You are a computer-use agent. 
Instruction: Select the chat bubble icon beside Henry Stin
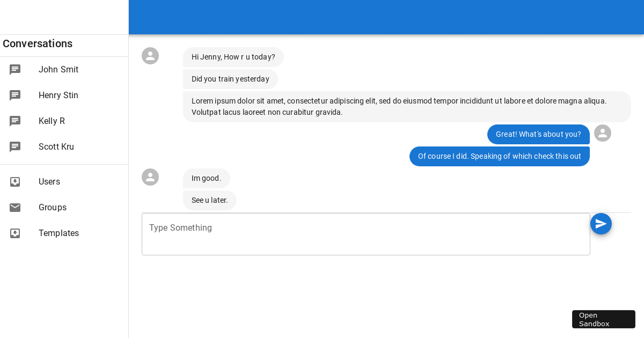(x=15, y=95)
